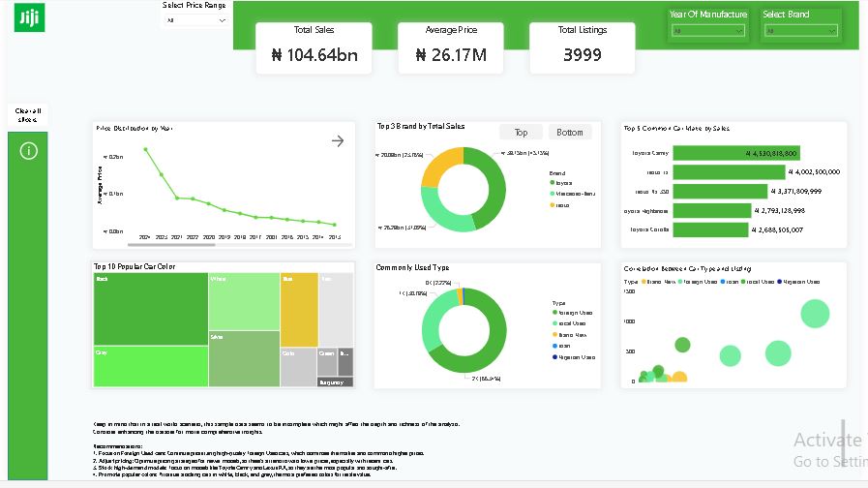Viewport: 868px width, 488px height.
Task: Click the Jiji logo
Action: pos(29,17)
